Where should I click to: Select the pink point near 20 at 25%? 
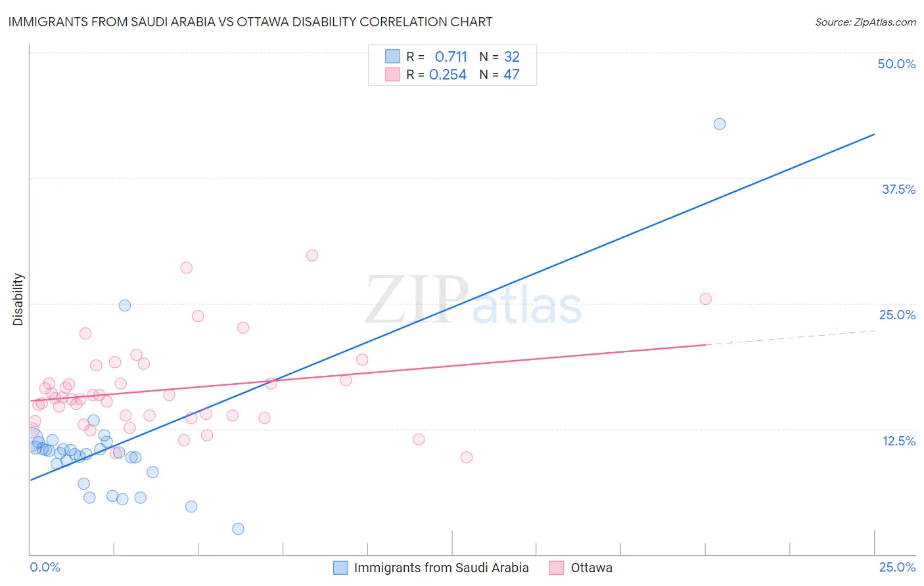click(706, 299)
